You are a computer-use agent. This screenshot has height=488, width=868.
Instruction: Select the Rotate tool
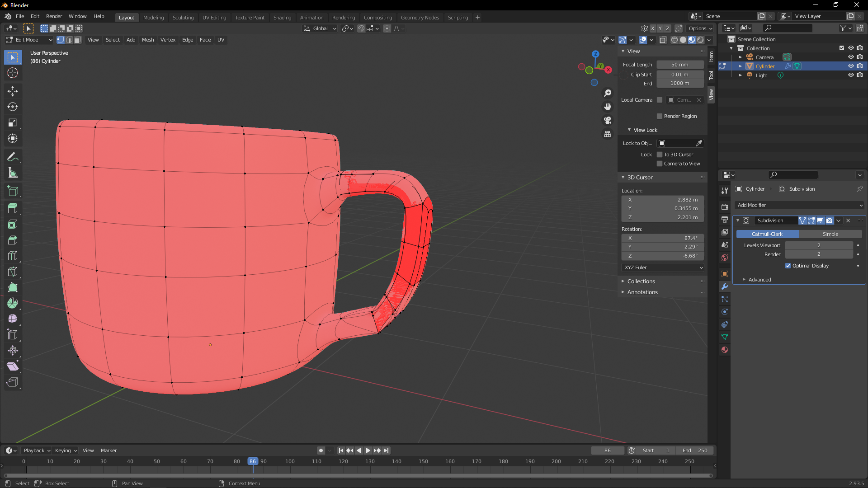tap(13, 107)
